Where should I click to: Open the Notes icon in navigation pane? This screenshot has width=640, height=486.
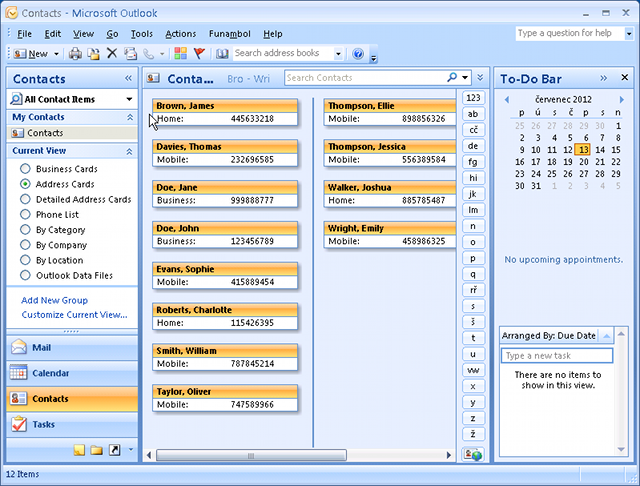tap(79, 450)
